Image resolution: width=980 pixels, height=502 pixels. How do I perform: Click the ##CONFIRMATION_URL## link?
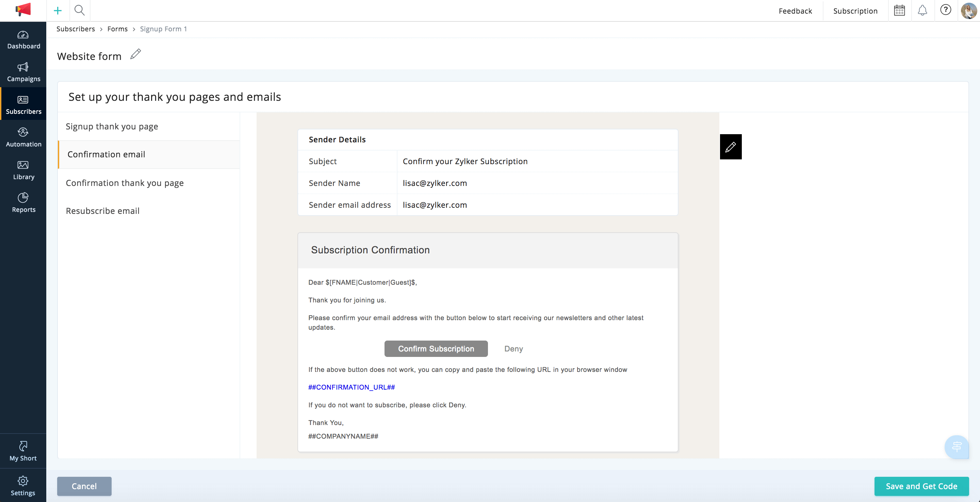[352, 387]
